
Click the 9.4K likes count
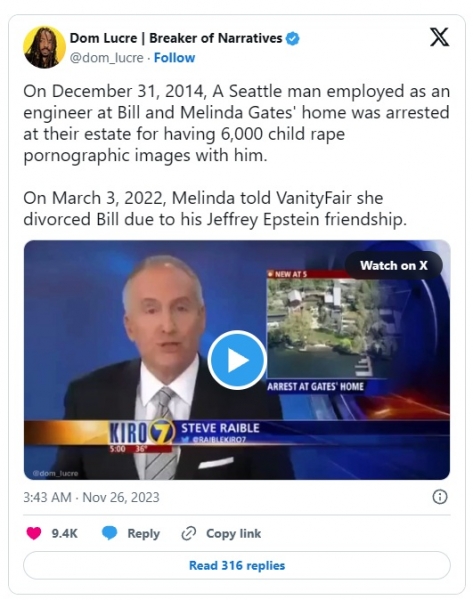point(65,533)
